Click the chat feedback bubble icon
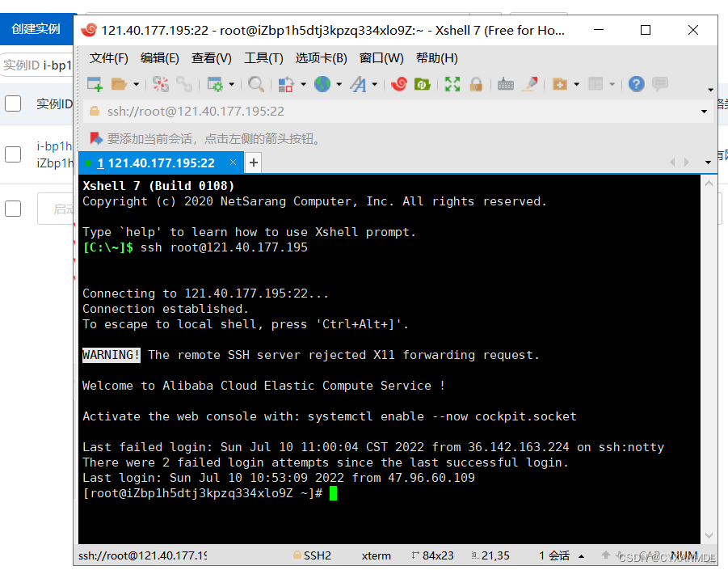The height and width of the screenshot is (570, 728). (x=660, y=85)
